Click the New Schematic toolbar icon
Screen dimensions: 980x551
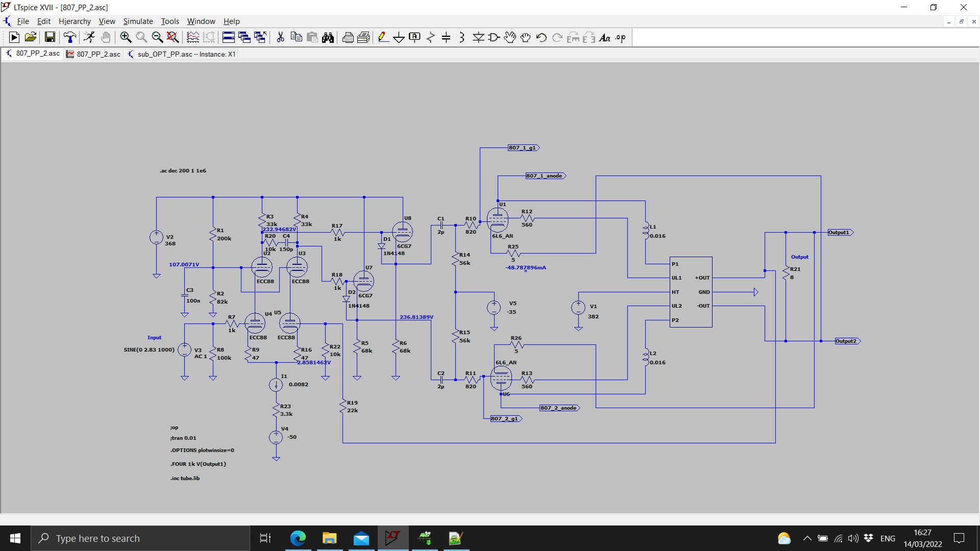[14, 37]
